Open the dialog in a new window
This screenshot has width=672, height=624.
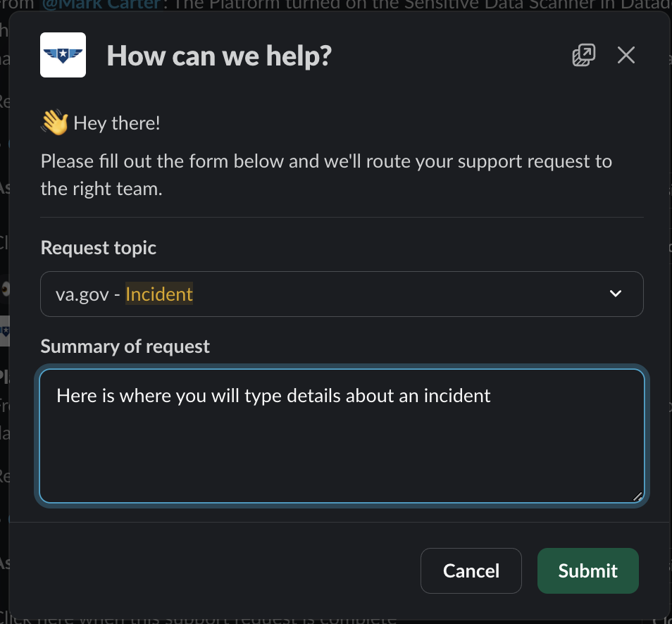(x=583, y=55)
